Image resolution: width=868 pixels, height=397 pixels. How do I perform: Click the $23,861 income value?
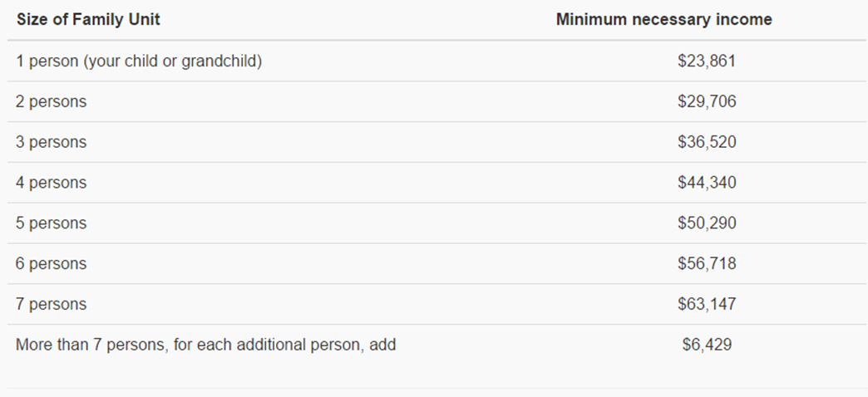(707, 61)
